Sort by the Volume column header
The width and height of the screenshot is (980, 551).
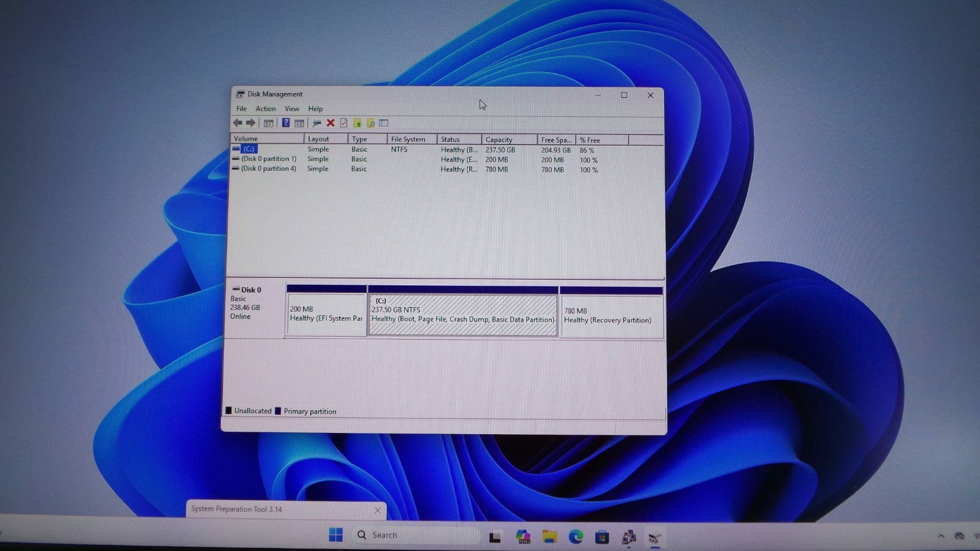(x=267, y=139)
